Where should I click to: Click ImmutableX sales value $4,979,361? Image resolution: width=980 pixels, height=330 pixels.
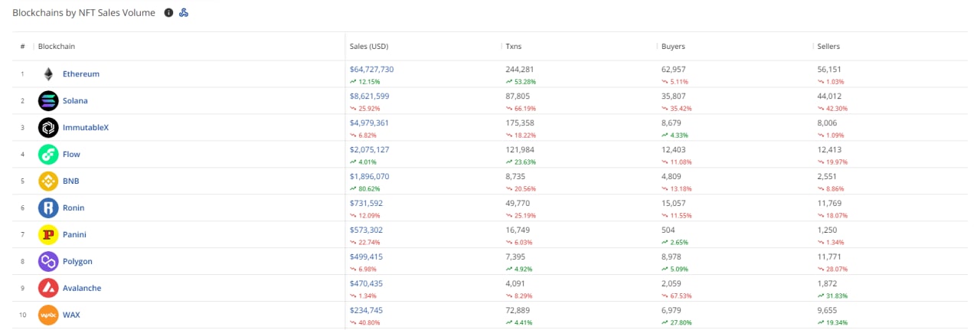370,123
